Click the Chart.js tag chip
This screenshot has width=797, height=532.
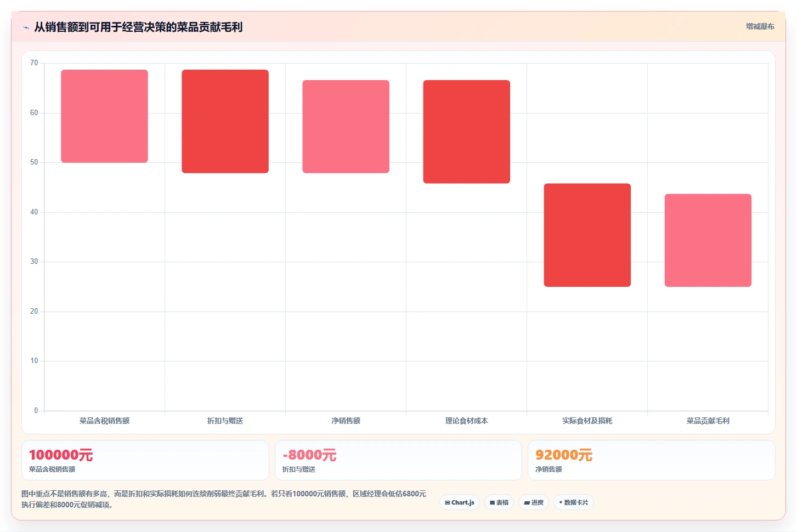pyautogui.click(x=460, y=502)
